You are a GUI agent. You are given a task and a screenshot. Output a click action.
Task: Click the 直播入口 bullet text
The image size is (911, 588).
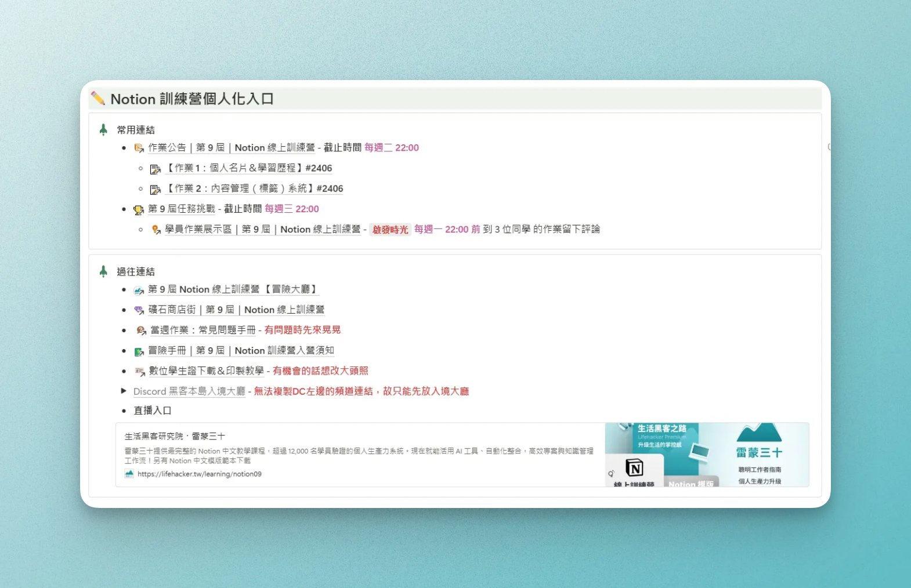click(x=153, y=410)
